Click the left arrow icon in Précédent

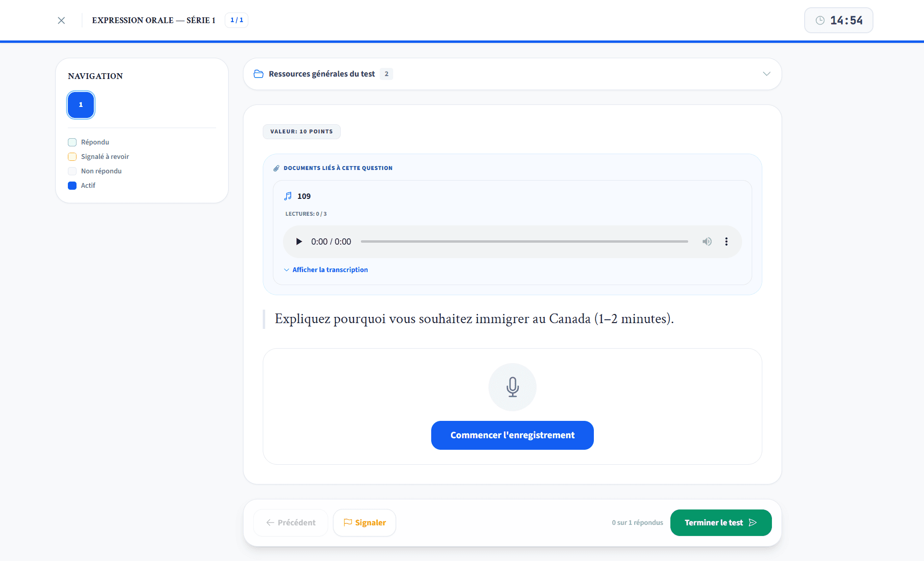pos(270,522)
